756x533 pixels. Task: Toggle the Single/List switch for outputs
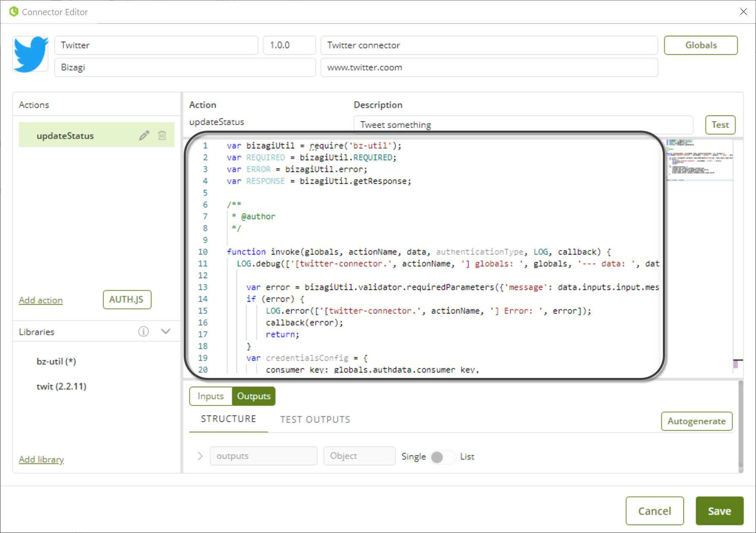click(443, 457)
